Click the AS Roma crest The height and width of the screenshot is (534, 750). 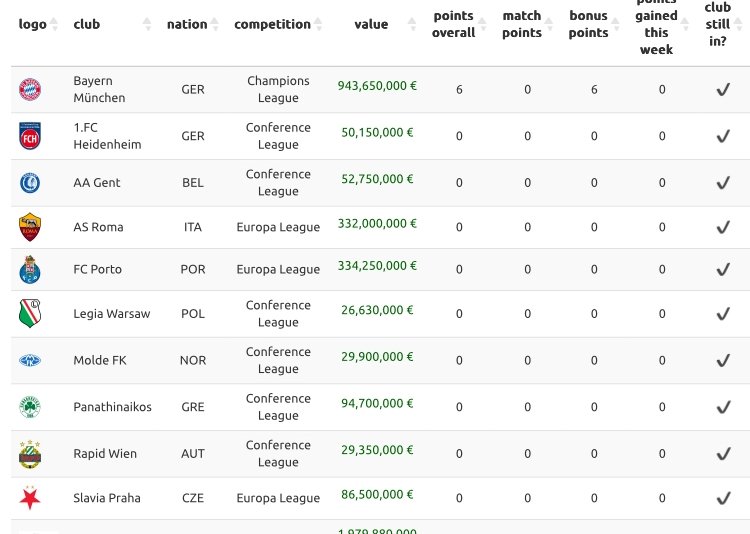pyautogui.click(x=29, y=227)
